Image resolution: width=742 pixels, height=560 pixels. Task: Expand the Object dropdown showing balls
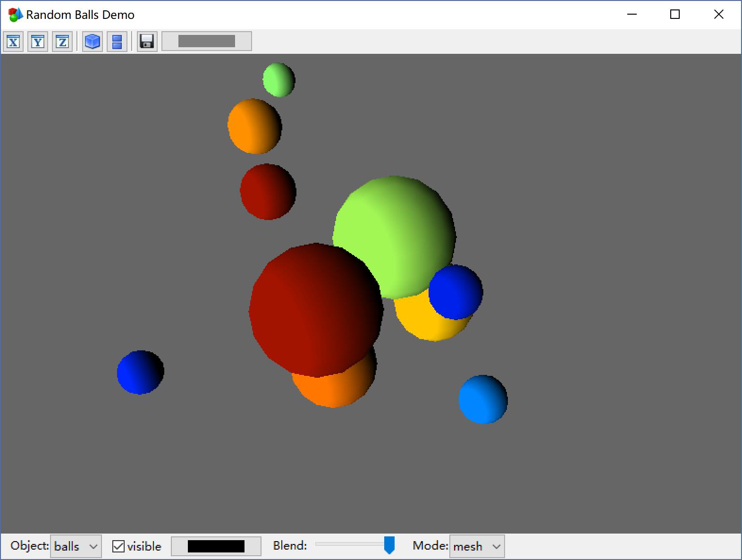(x=76, y=546)
